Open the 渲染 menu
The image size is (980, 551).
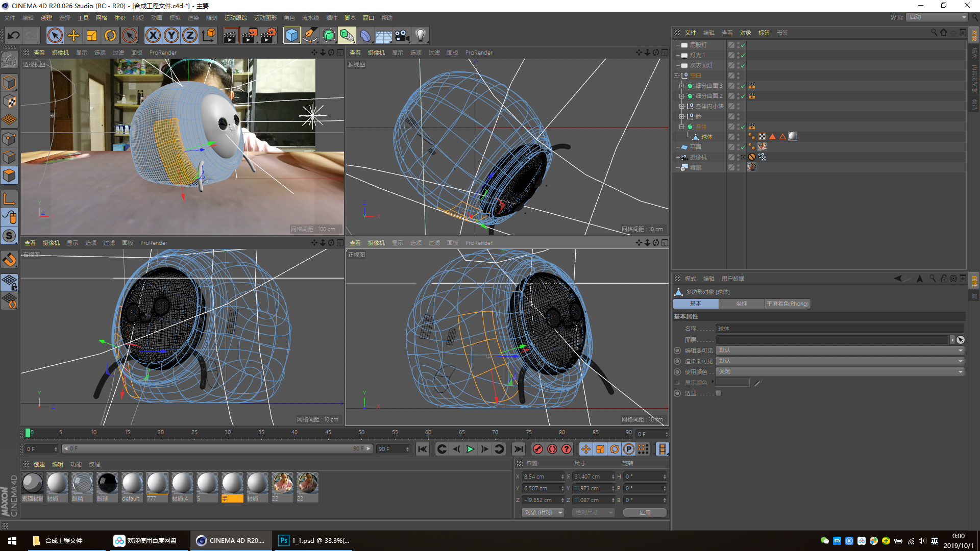pos(193,18)
